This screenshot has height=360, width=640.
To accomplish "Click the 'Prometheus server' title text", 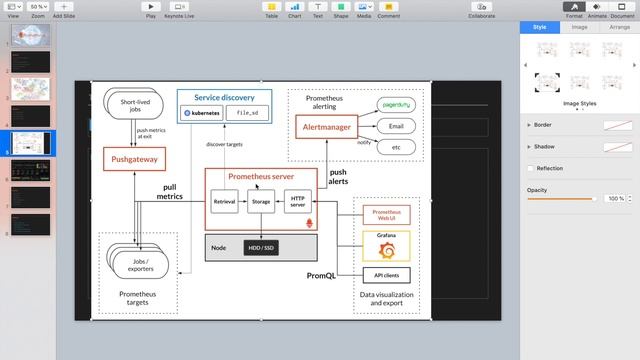I will (x=261, y=176).
